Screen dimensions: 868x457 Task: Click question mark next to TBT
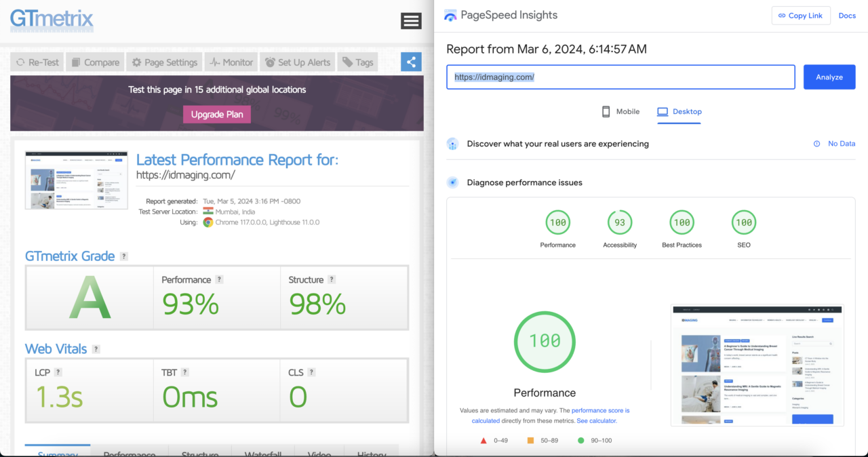click(x=185, y=372)
